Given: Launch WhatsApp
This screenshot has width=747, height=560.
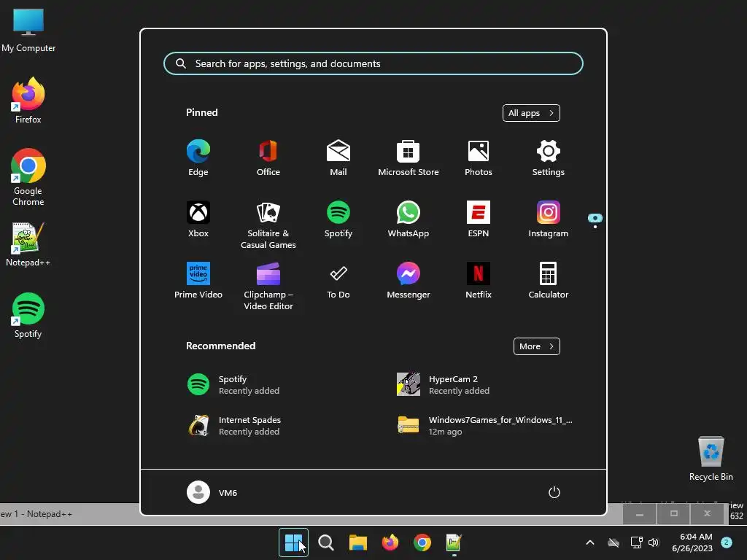Looking at the screenshot, I should tap(409, 219).
